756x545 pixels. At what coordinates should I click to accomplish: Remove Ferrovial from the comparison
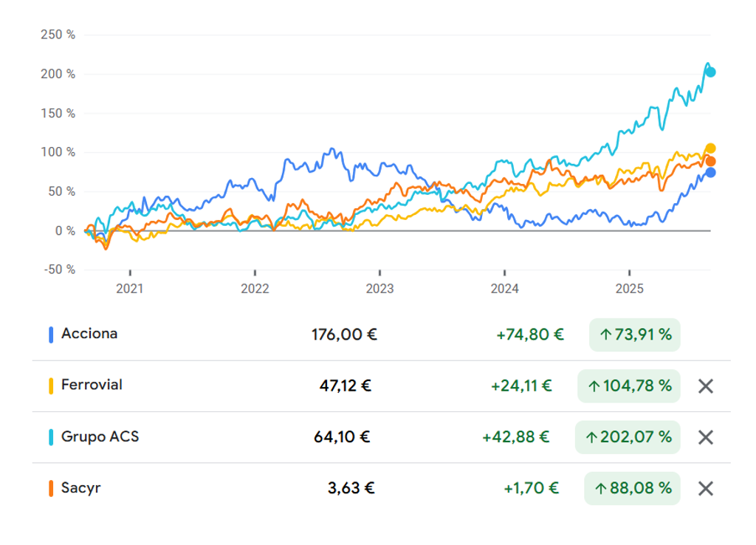[x=705, y=386]
